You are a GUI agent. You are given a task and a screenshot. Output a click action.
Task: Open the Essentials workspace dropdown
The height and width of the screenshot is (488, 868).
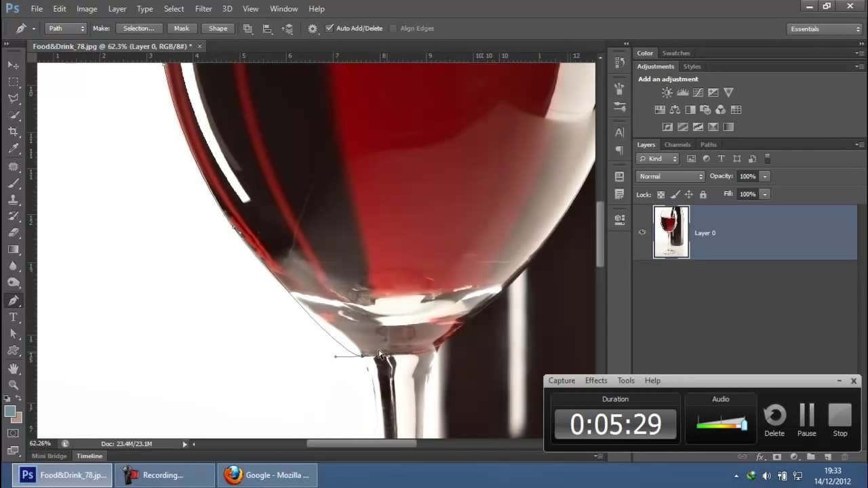(825, 29)
